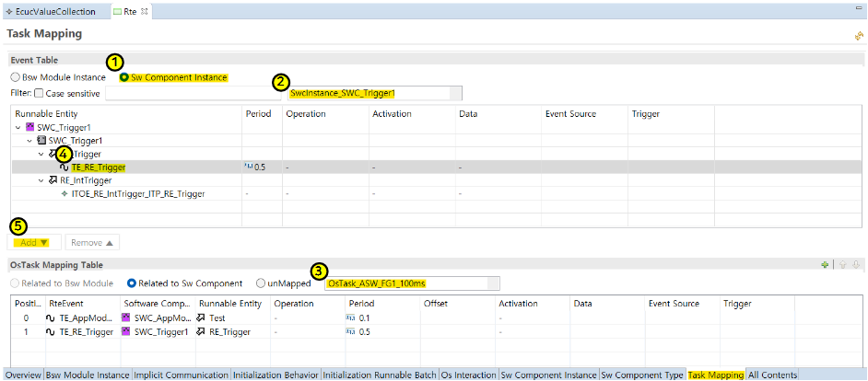Click the purple icon of top-level SWC_Trigger1
The image size is (868, 381).
click(31, 127)
